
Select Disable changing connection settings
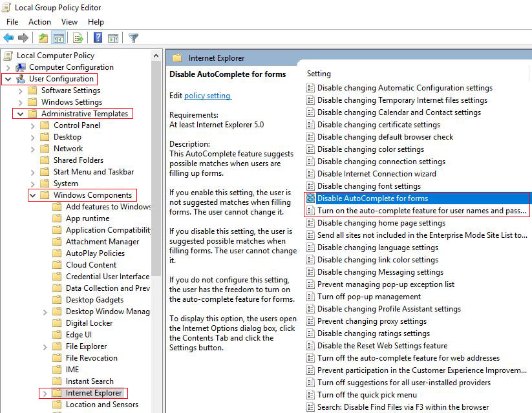coord(381,162)
